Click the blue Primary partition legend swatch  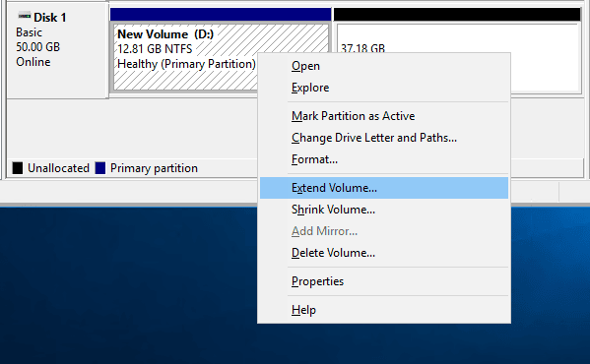pos(100,168)
